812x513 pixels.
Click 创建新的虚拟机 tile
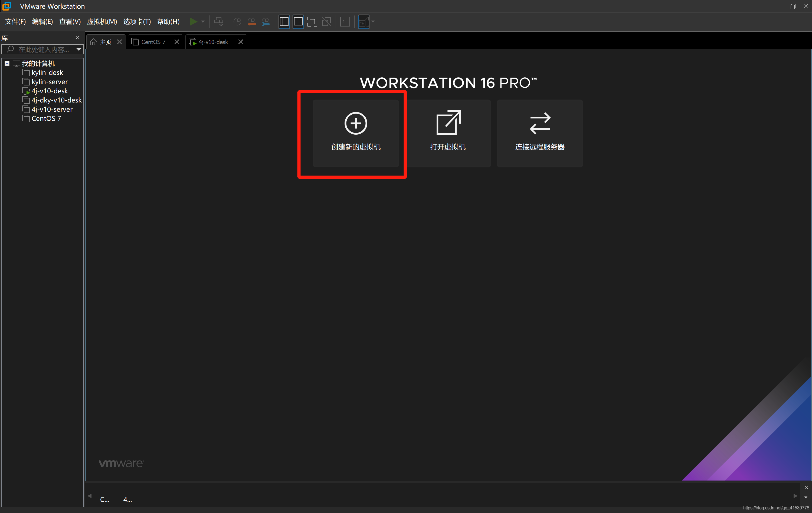click(x=356, y=133)
